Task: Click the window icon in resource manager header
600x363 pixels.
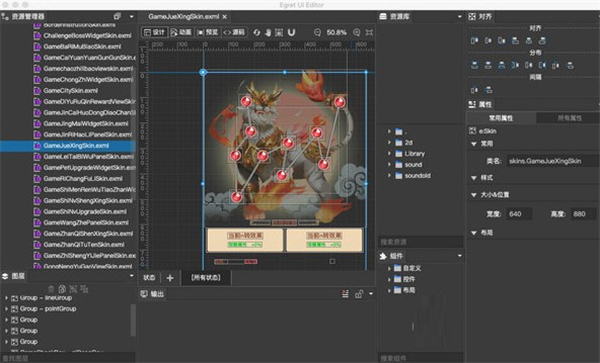Action: tap(117, 16)
